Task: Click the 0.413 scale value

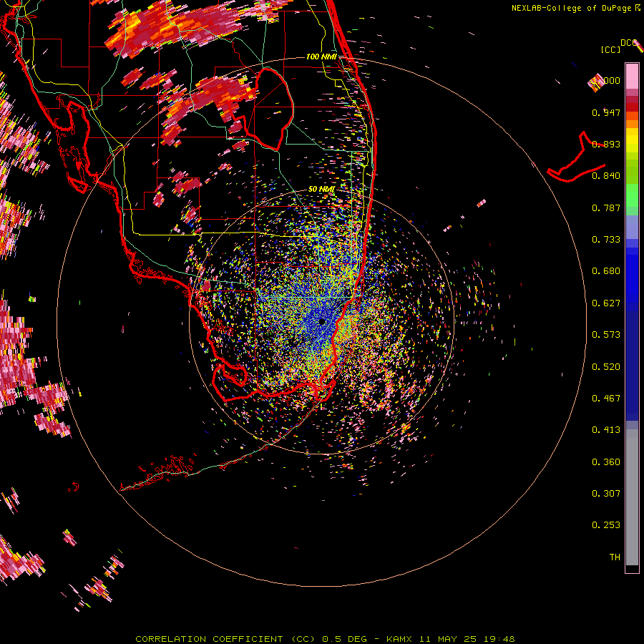Action: point(606,430)
